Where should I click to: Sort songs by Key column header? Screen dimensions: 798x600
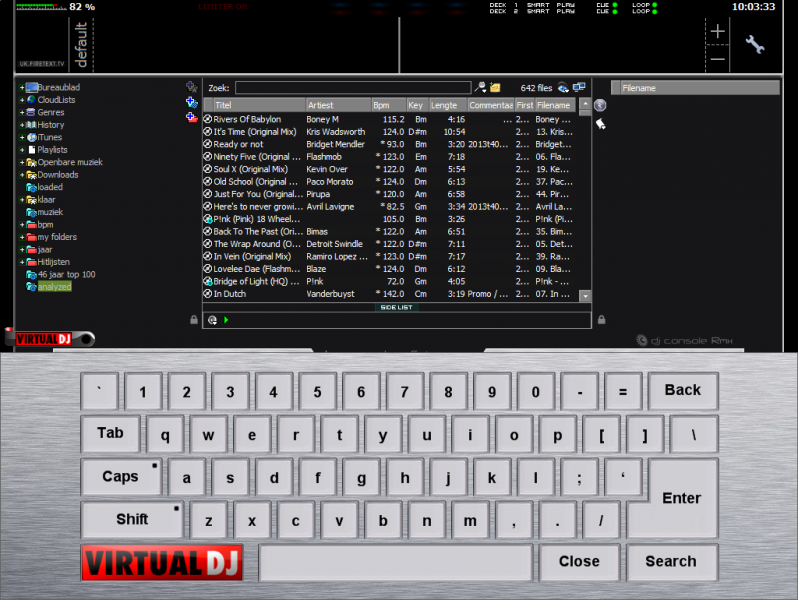(417, 105)
